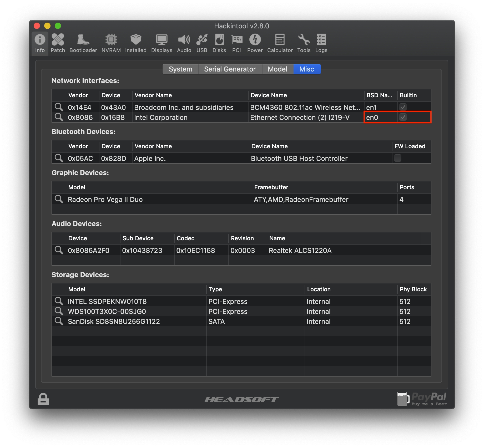Select the Broadcom Inc. and subsidiaries cell
The height and width of the screenshot is (448, 484).
[190, 107]
